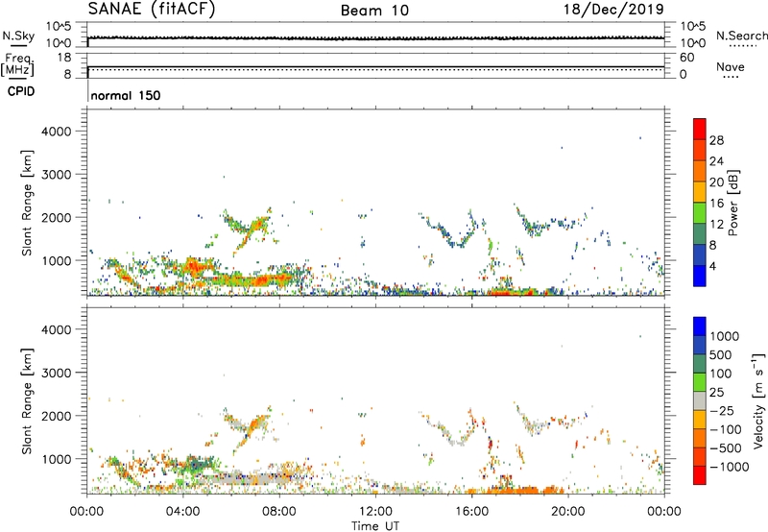Screen dimensions: 768x532
Task: Click the "28" label on the Power color bar
Action: tap(716, 140)
